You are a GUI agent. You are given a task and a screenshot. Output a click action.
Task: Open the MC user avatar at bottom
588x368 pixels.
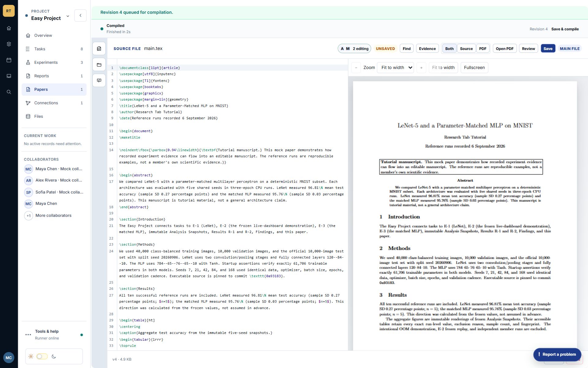9,358
